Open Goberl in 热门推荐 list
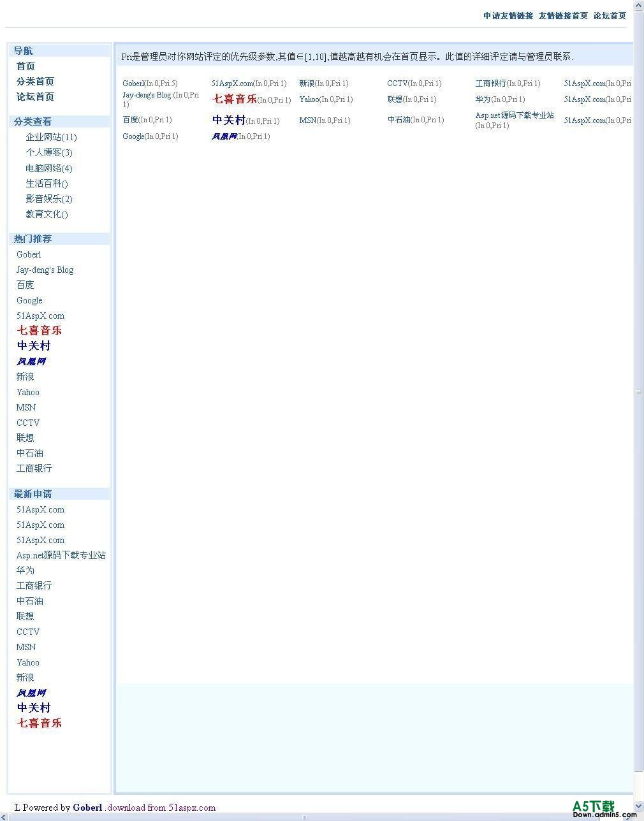 click(29, 254)
